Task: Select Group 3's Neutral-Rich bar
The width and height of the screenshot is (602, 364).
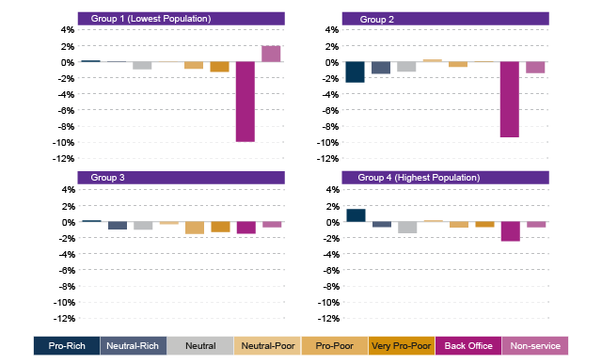Action: [x=118, y=226]
